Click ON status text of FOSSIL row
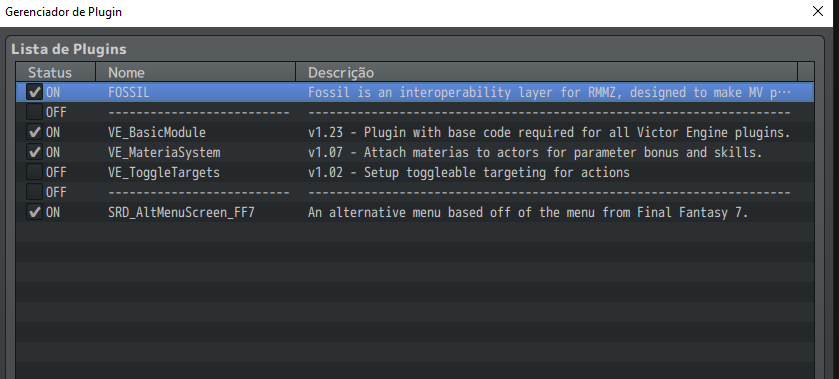Viewport: 839px width, 379px height. (x=53, y=93)
